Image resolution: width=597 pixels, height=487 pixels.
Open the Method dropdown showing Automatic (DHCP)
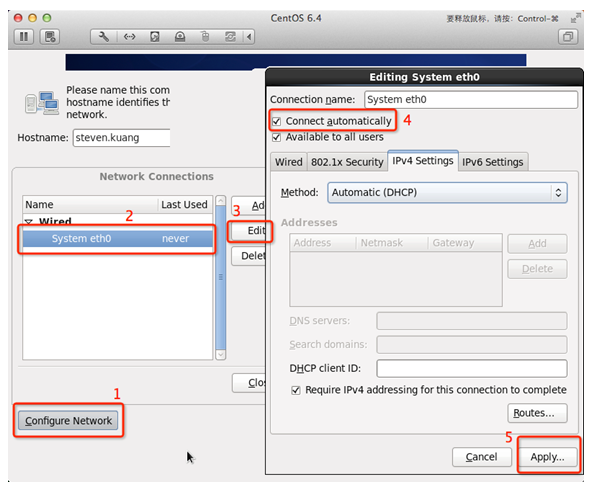click(447, 192)
